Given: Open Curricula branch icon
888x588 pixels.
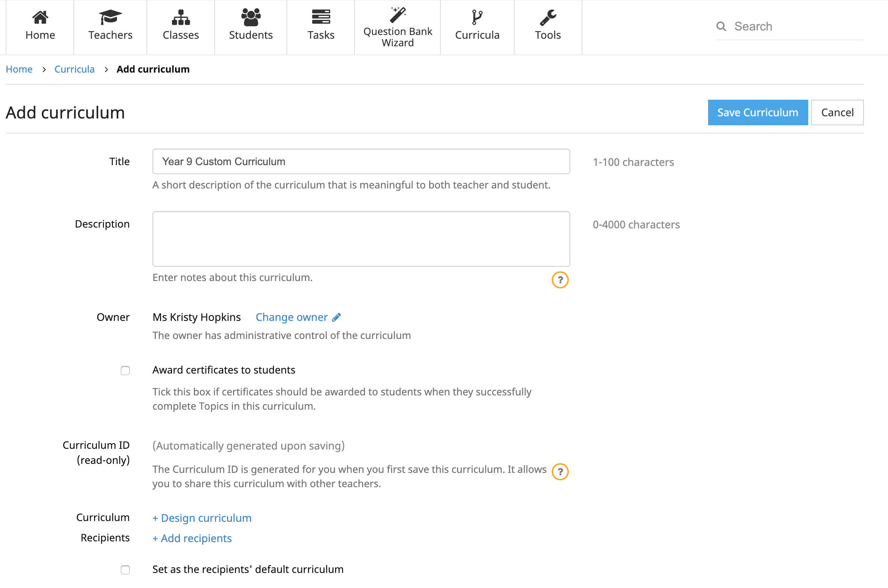Looking at the screenshot, I should [x=477, y=17].
